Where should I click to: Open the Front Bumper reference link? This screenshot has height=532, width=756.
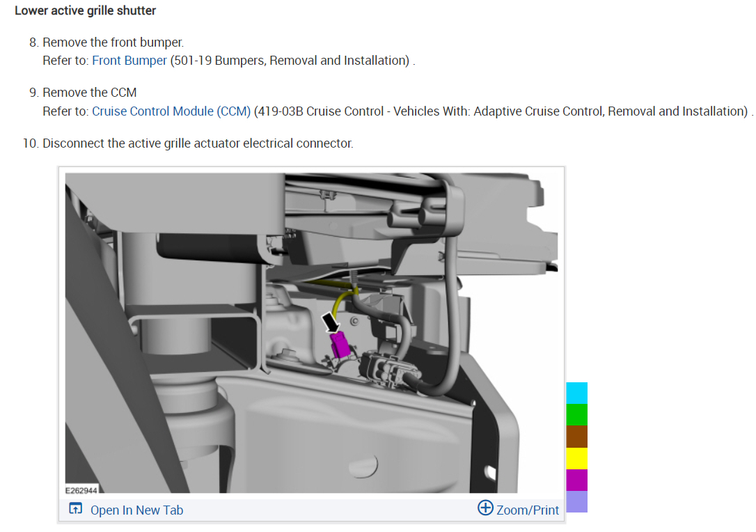coord(129,61)
